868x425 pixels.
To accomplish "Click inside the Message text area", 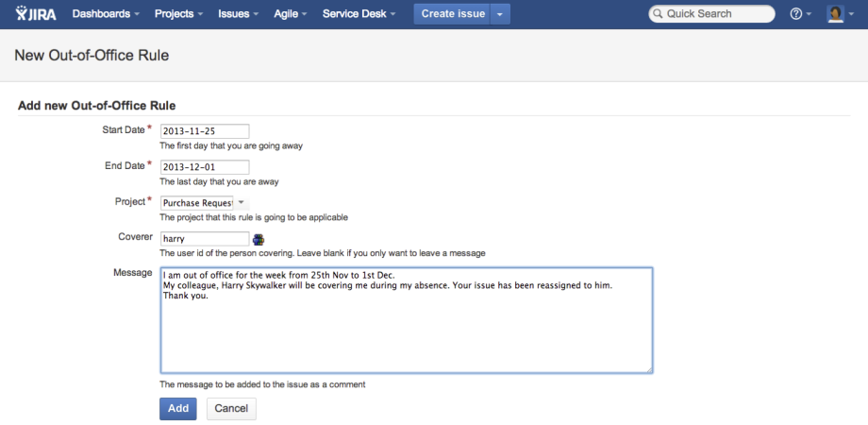I will click(406, 321).
